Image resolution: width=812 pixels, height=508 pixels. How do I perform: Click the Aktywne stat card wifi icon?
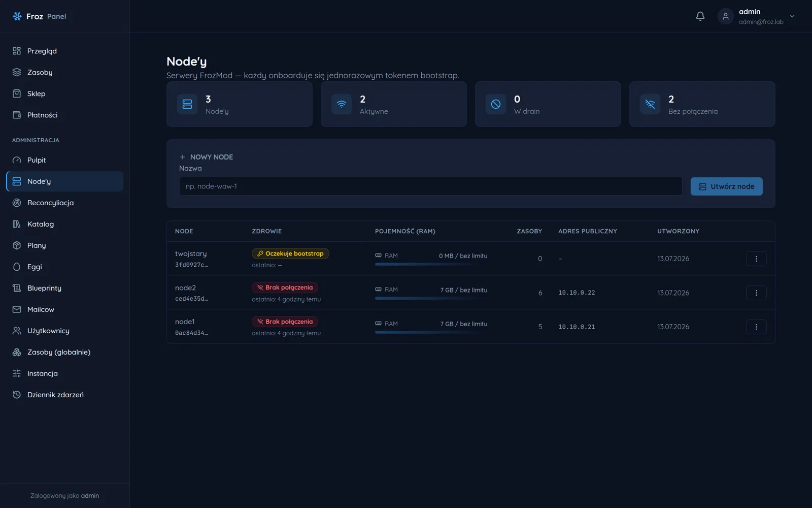coord(342,104)
